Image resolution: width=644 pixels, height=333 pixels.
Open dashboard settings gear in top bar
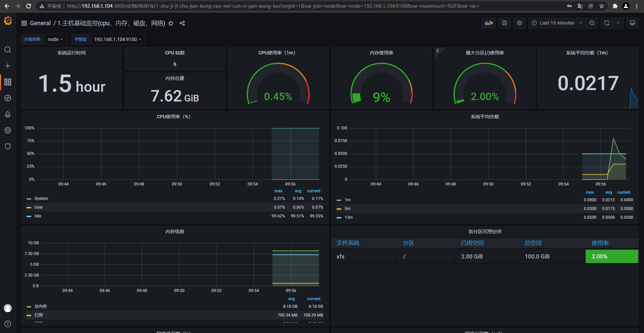(x=519, y=23)
